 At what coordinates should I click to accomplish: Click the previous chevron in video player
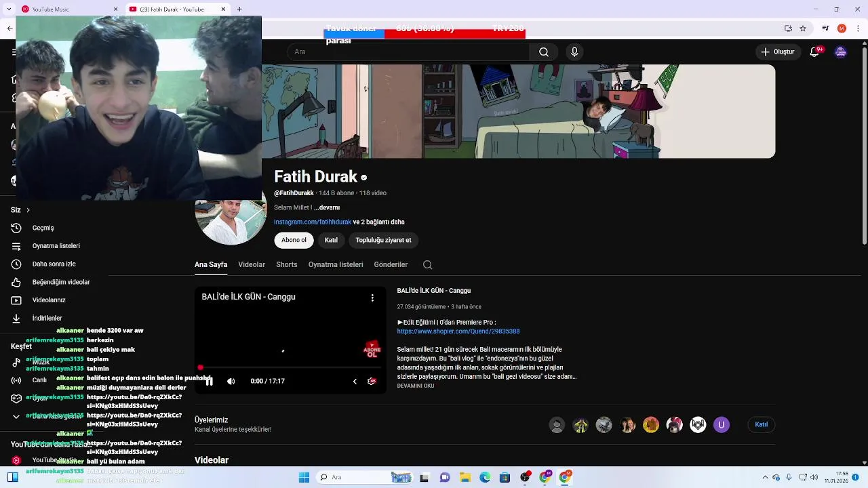click(355, 382)
